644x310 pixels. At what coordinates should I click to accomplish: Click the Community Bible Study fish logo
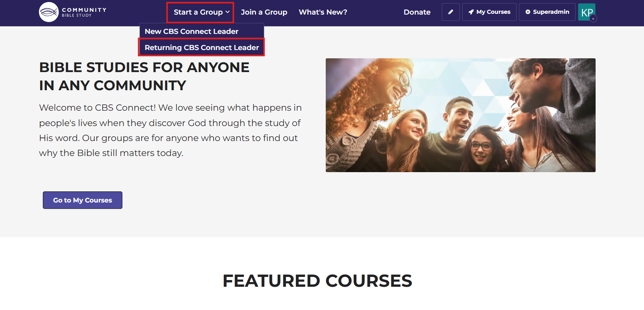pos(49,12)
